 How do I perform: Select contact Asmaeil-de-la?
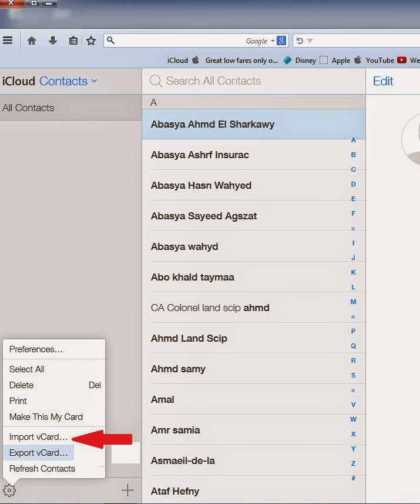click(x=254, y=460)
